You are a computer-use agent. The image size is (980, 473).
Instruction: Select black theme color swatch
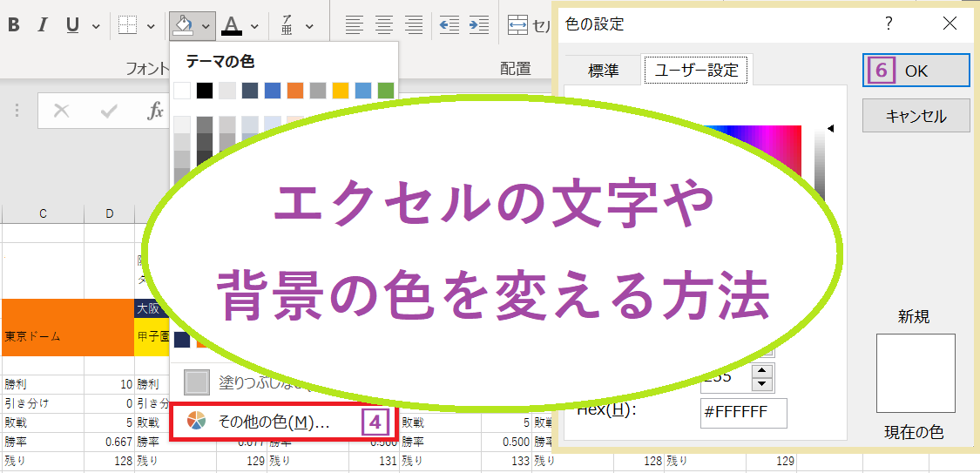click(205, 91)
